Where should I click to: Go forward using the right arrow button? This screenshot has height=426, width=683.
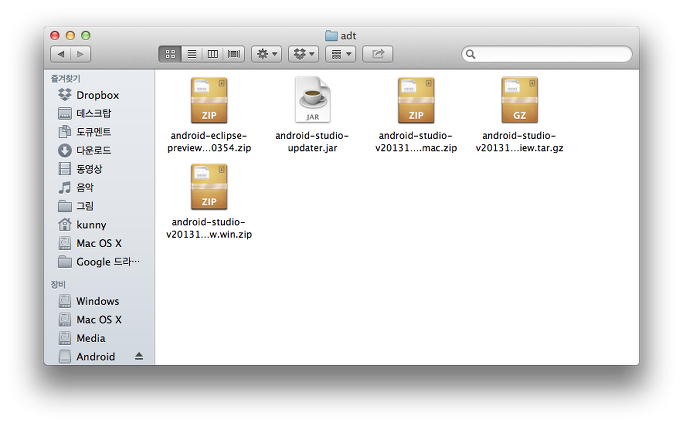click(x=81, y=54)
